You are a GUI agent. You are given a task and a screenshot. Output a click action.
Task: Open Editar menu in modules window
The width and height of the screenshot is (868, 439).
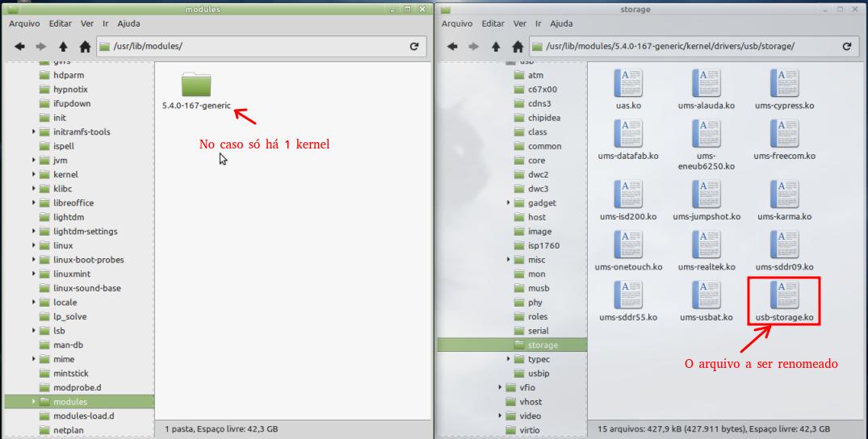pos(61,23)
